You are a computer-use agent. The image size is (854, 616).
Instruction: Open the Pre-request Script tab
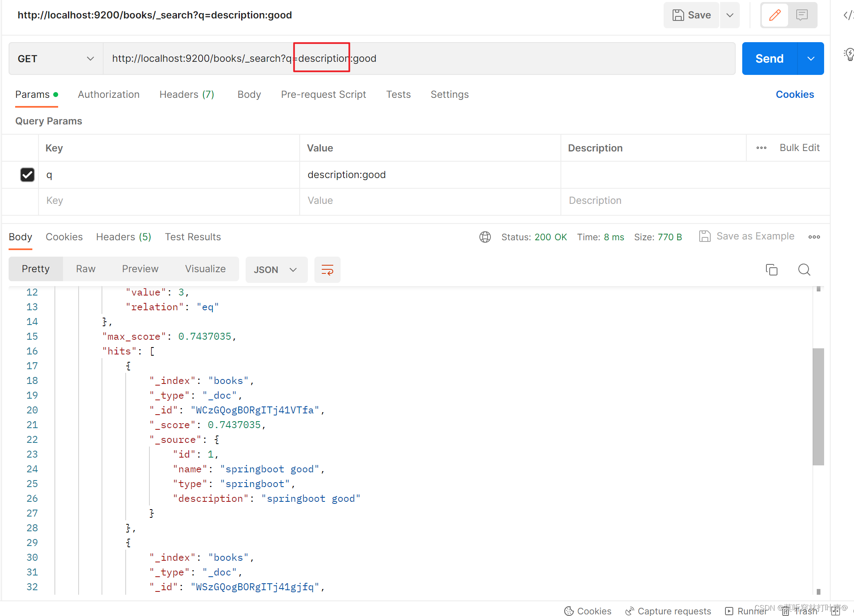[323, 95]
